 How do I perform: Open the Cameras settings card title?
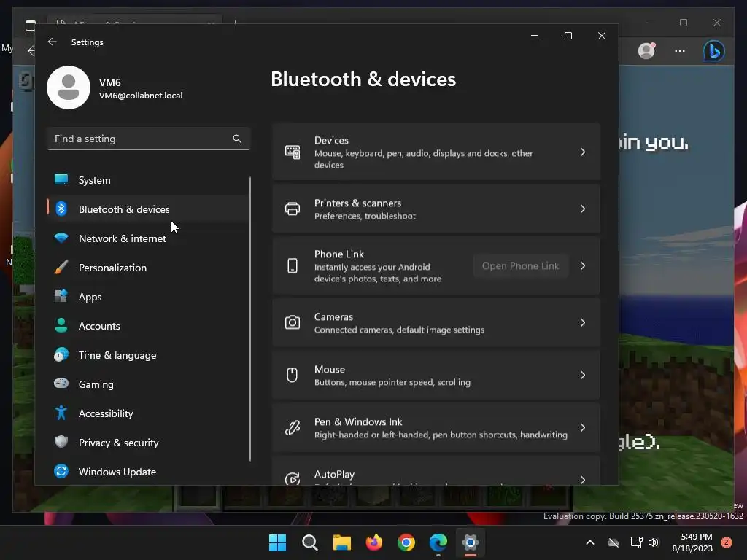tap(333, 316)
